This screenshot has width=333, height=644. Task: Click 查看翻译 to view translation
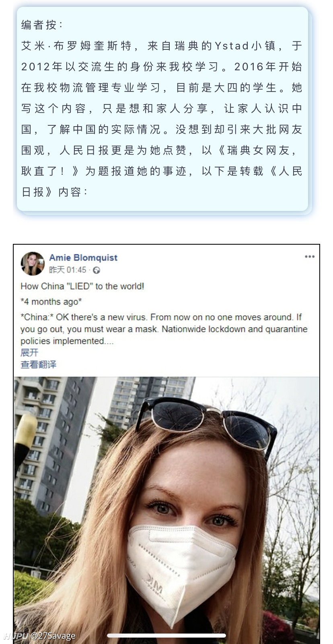(39, 364)
